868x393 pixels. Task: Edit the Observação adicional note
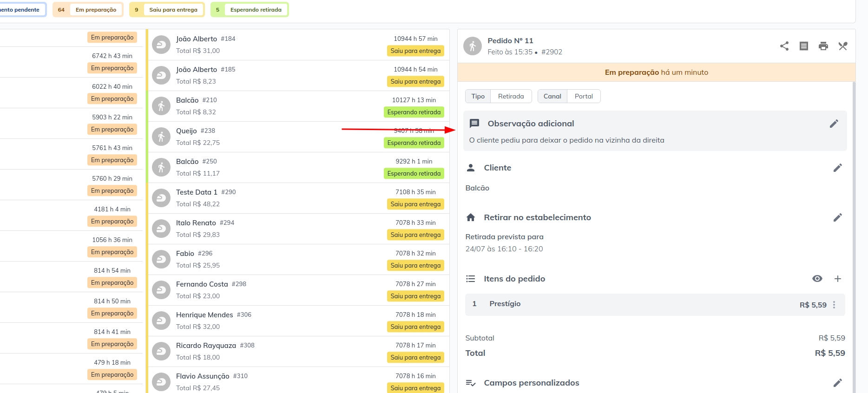pyautogui.click(x=834, y=124)
